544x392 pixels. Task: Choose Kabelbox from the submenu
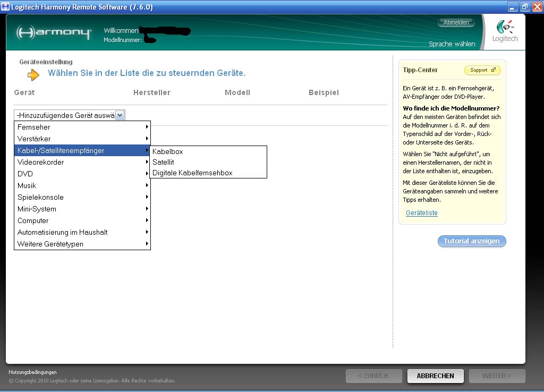208,151
